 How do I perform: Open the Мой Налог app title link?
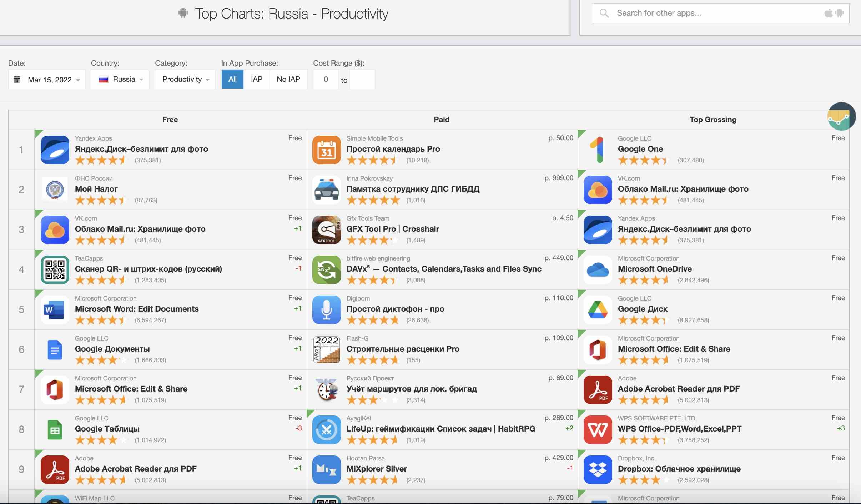(x=96, y=189)
